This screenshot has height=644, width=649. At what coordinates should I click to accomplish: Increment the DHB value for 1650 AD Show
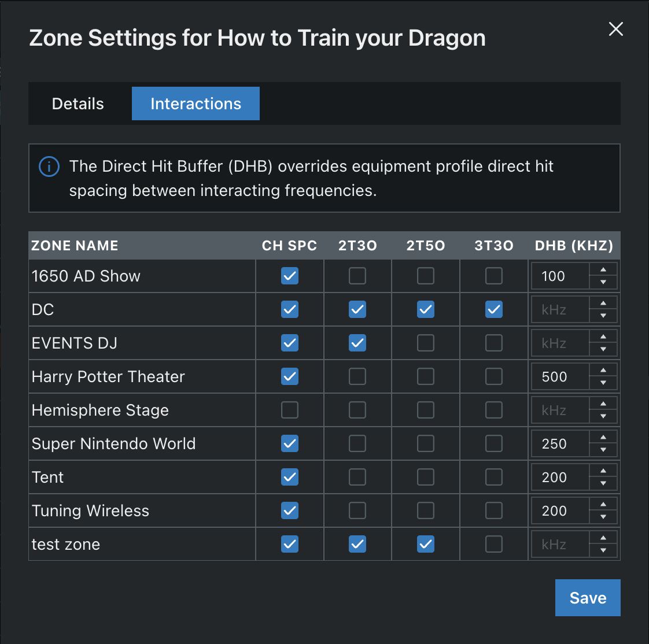[x=603, y=271]
